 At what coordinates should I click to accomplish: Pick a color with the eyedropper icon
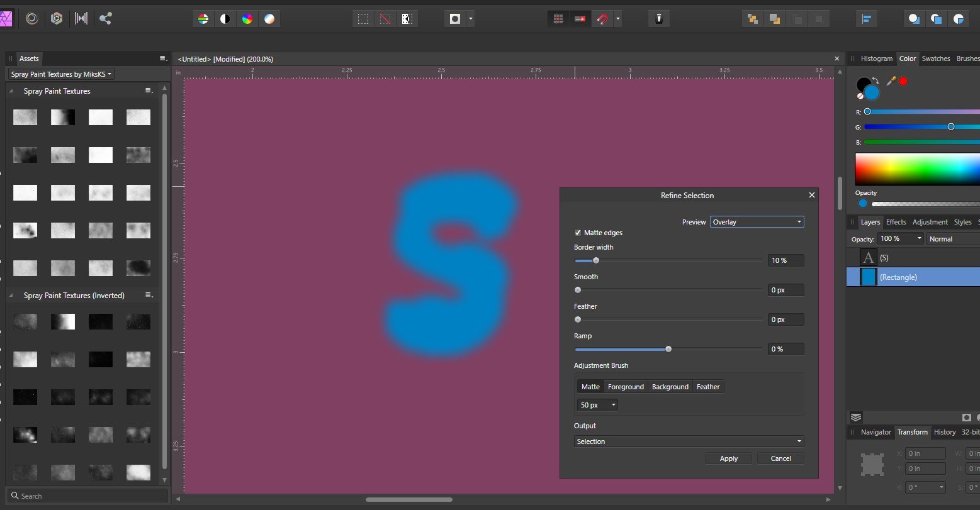point(891,81)
